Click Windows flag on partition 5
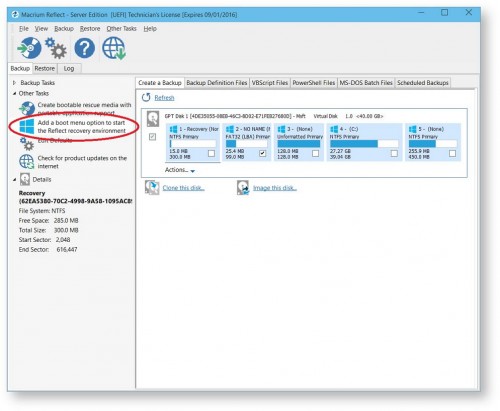 pos(413,129)
